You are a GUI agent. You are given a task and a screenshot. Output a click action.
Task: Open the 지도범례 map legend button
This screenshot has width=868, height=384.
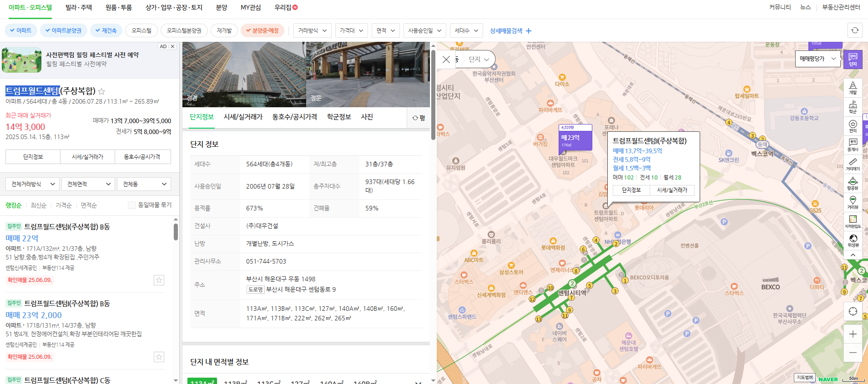pos(805,378)
